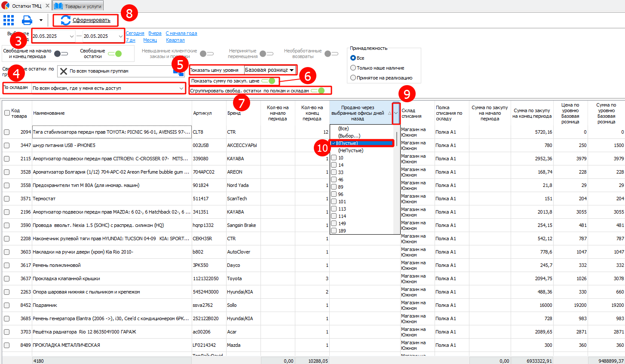Image resolution: width=625 pixels, height=364 pixels.
Task: Open filter arrow on Продано через column
Action: (396, 113)
